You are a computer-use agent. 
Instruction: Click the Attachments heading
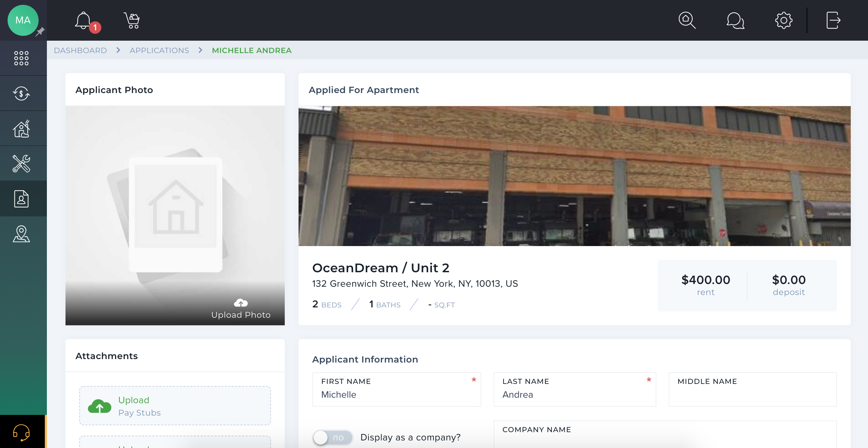pyautogui.click(x=107, y=356)
